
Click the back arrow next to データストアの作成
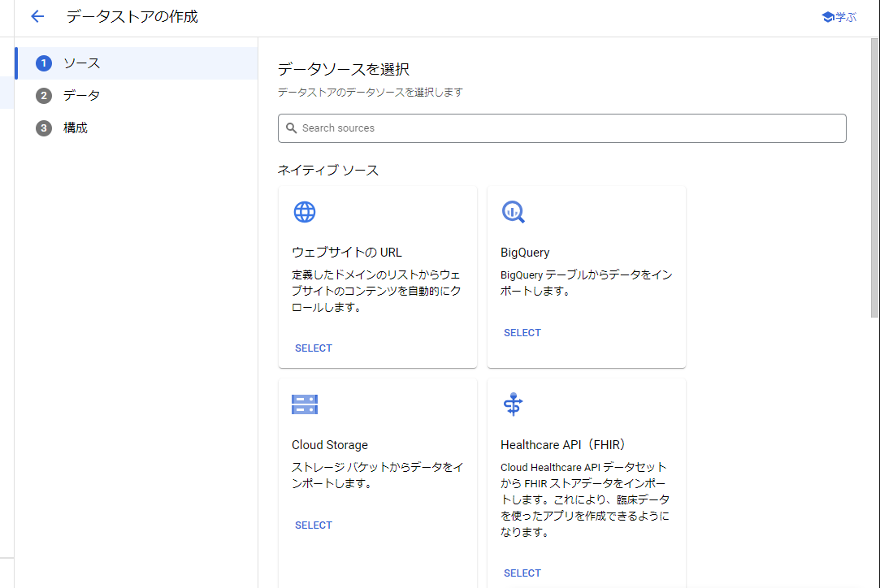(x=37, y=16)
